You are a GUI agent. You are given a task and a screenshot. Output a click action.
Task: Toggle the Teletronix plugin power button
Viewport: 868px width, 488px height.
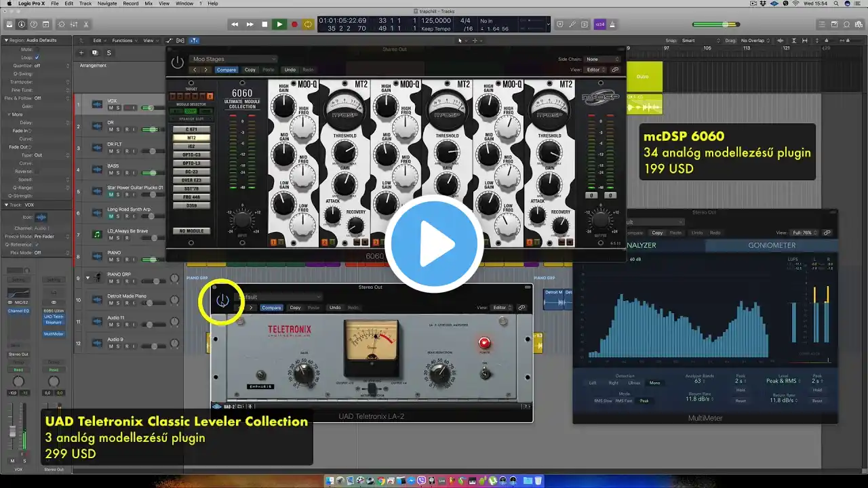click(222, 301)
